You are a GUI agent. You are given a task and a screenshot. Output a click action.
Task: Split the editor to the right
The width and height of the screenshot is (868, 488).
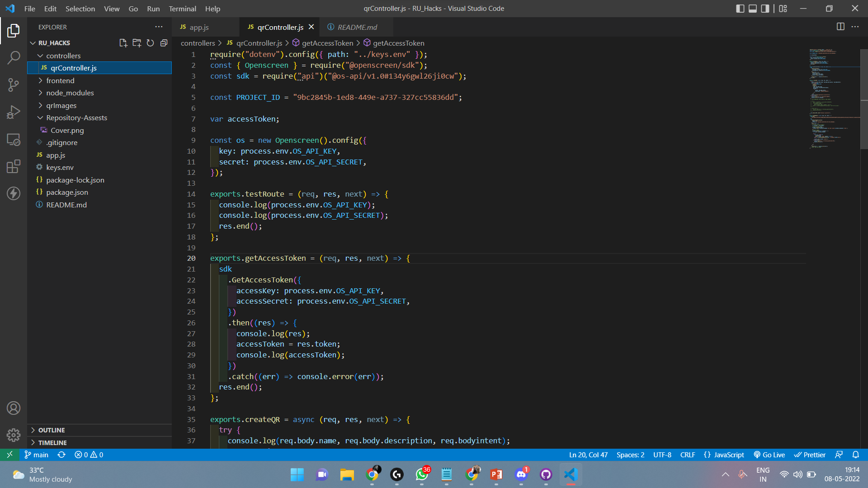(x=840, y=27)
